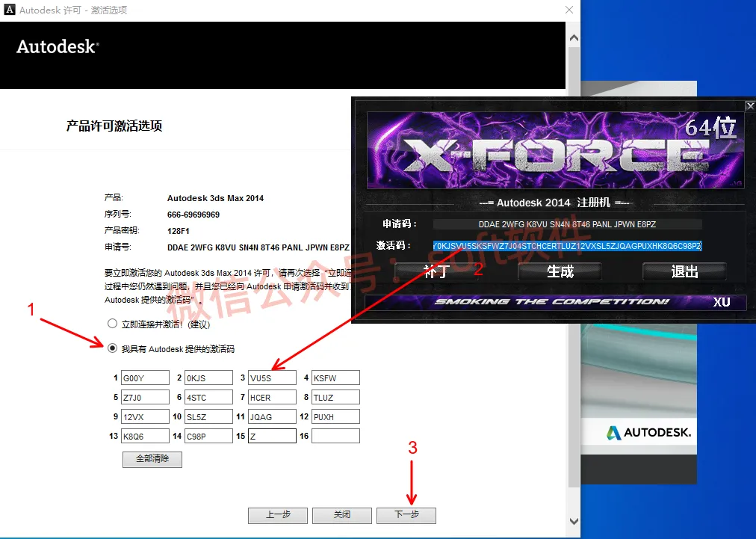Close the Autodesk 许可 window

pos(569,10)
